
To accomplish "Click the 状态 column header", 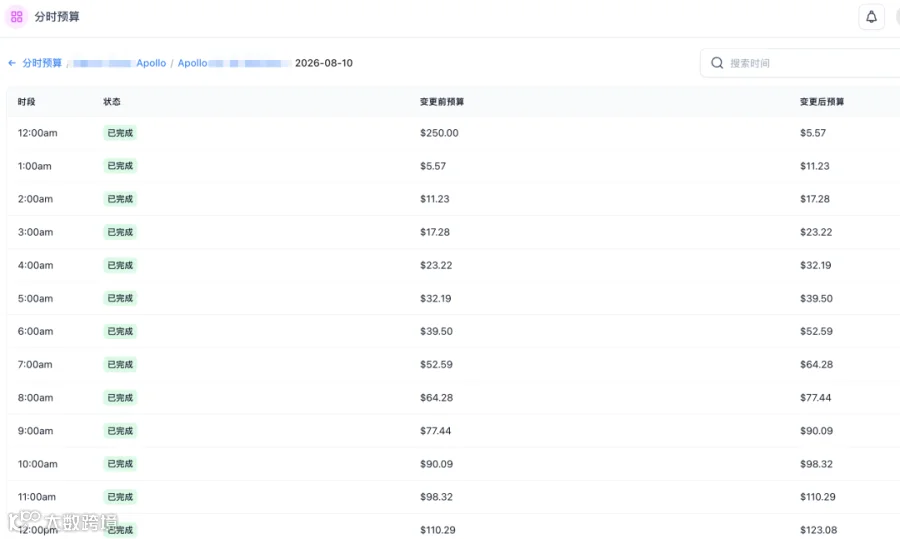I will [112, 102].
